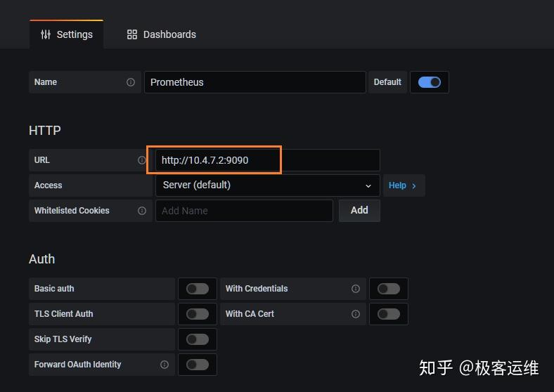This screenshot has height=392, width=554.
Task: Click the Dashboards grid icon
Action: pyautogui.click(x=132, y=34)
